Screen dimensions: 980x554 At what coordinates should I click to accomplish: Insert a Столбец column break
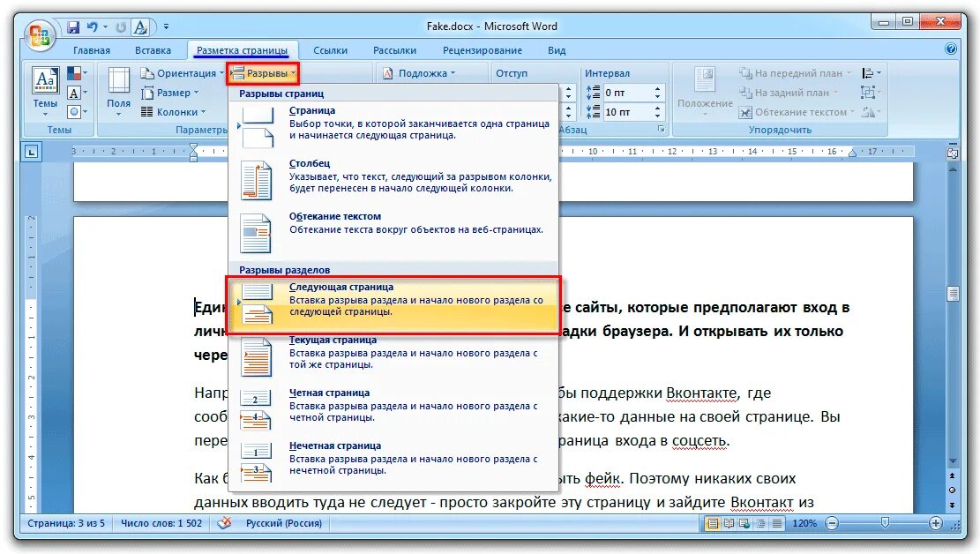(x=393, y=181)
